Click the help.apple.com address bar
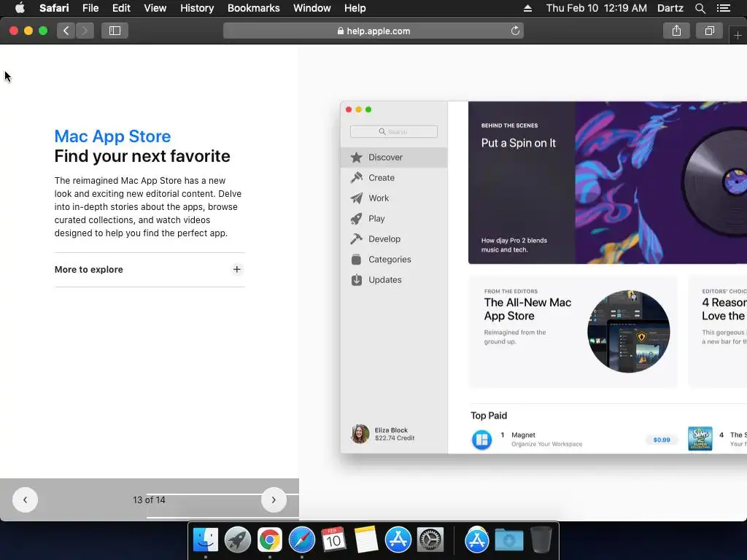747x560 pixels. click(x=373, y=31)
